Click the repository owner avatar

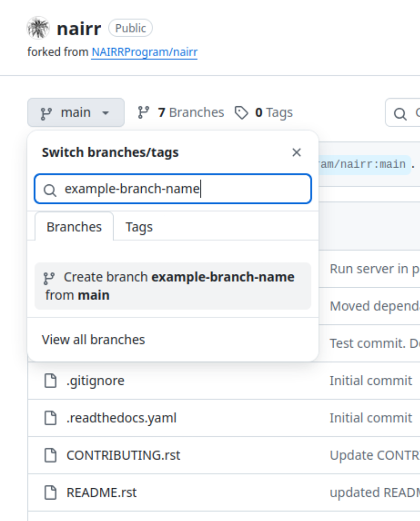39,28
